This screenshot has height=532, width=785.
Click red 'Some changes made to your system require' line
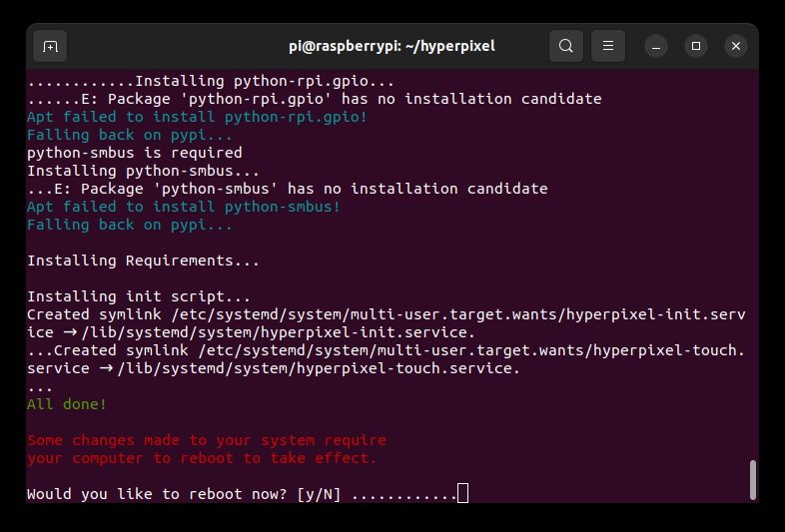pyautogui.click(x=207, y=440)
